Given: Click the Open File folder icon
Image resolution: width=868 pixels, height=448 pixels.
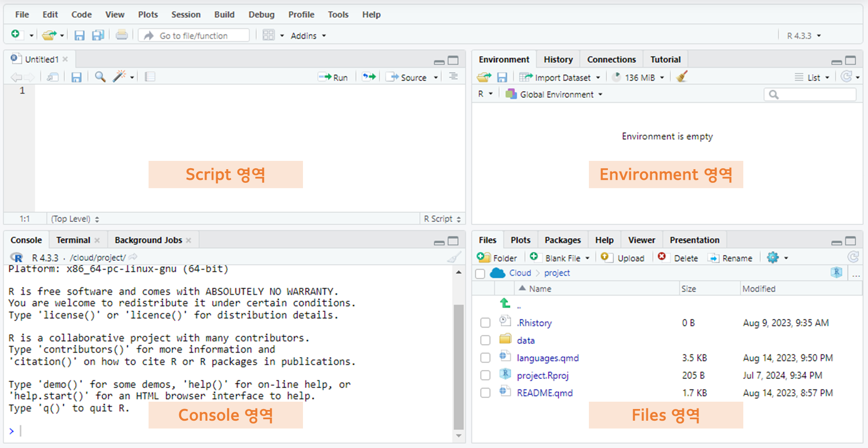Looking at the screenshot, I should 49,35.
